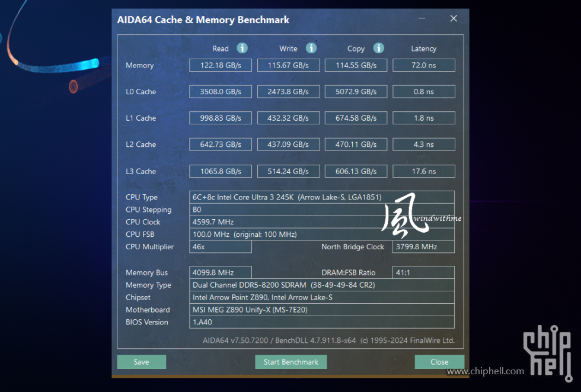
Task: Select L1 Cache write 432.32 GB/s
Action: click(288, 118)
